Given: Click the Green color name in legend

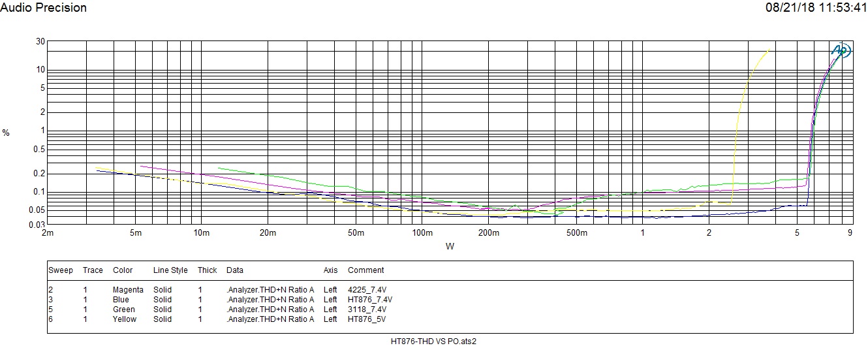Looking at the screenshot, I should (x=124, y=310).
